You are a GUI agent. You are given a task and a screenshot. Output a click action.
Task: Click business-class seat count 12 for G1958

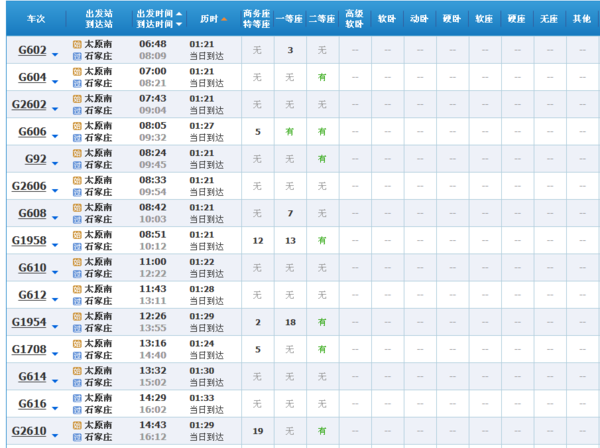(257, 240)
